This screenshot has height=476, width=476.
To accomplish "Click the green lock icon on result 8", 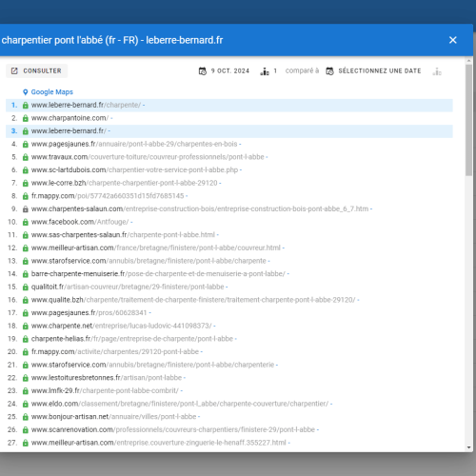I will click(26, 196).
